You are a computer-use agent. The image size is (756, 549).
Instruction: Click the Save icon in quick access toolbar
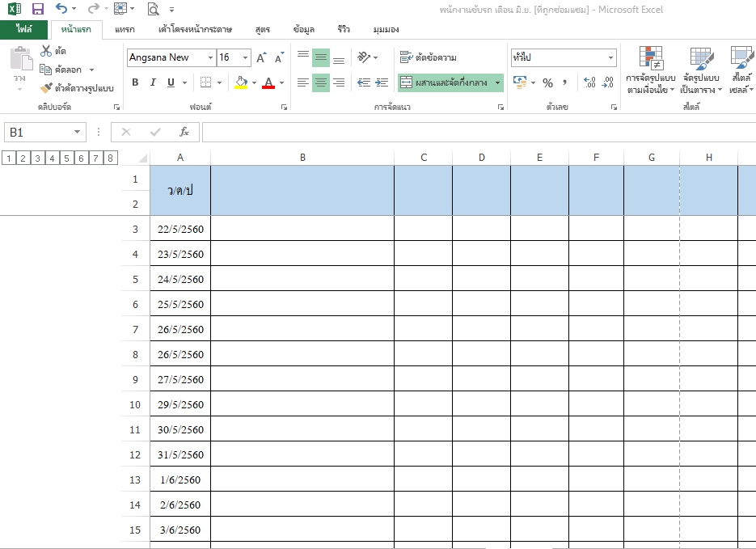tap(37, 9)
